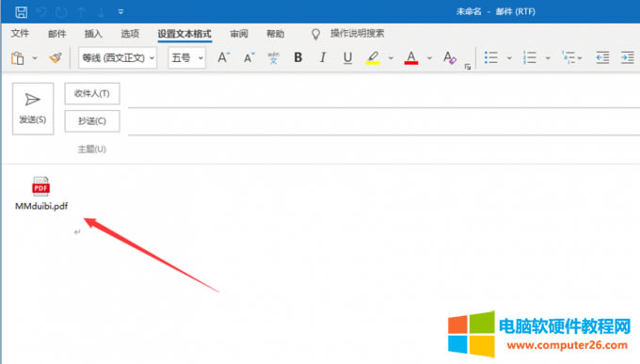Switch to the 审阅 tab
The image size is (640, 364).
click(239, 34)
